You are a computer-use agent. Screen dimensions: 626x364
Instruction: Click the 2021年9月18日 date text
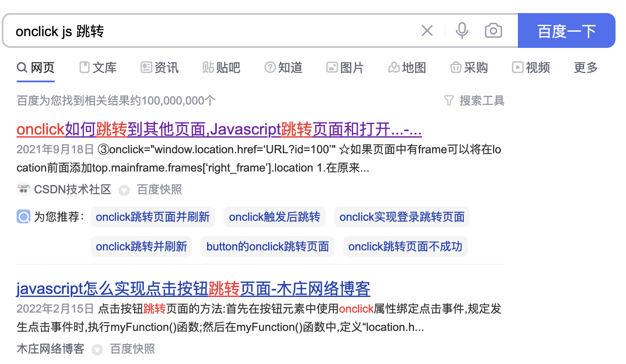pyautogui.click(x=55, y=150)
